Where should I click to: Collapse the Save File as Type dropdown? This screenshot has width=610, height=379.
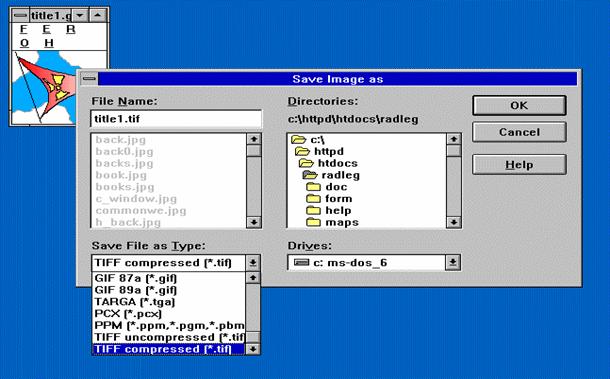(253, 263)
